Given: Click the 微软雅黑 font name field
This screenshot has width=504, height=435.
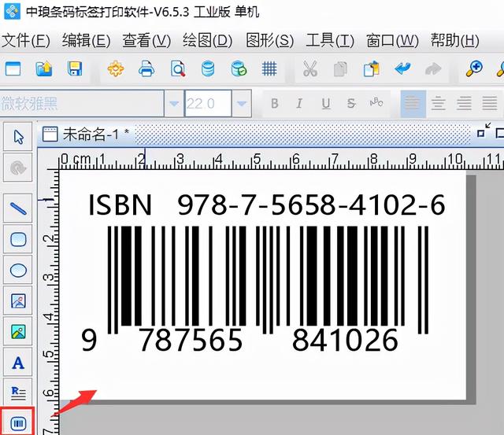Looking at the screenshot, I should (x=82, y=103).
